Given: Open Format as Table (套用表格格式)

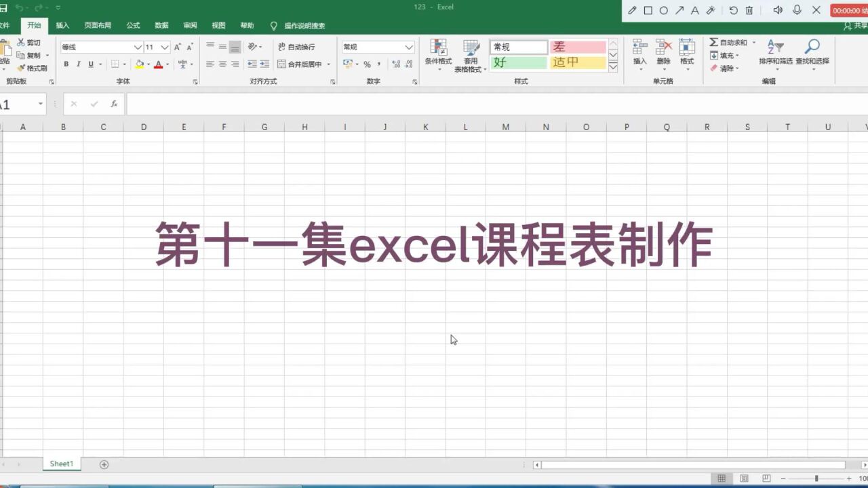Looking at the screenshot, I should [470, 56].
